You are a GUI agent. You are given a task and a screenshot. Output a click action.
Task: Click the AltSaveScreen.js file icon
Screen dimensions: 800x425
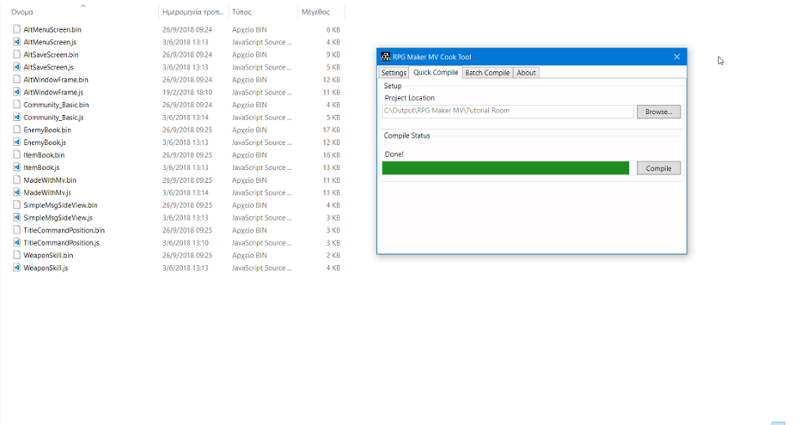tap(17, 67)
